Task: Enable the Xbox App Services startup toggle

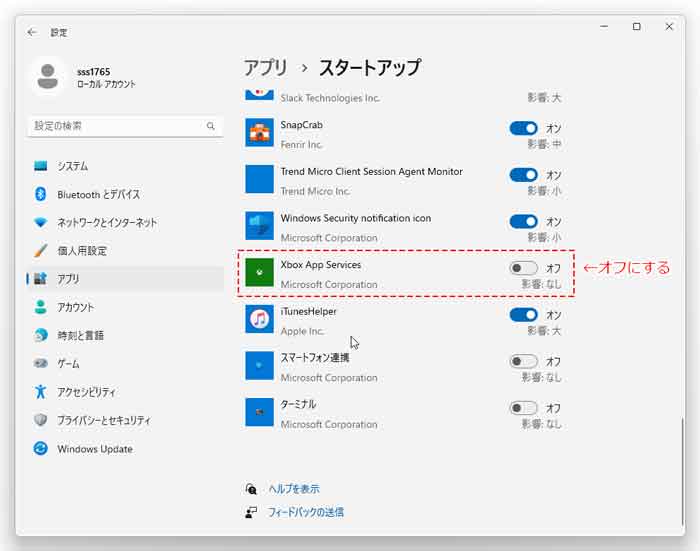Action: coord(523,268)
